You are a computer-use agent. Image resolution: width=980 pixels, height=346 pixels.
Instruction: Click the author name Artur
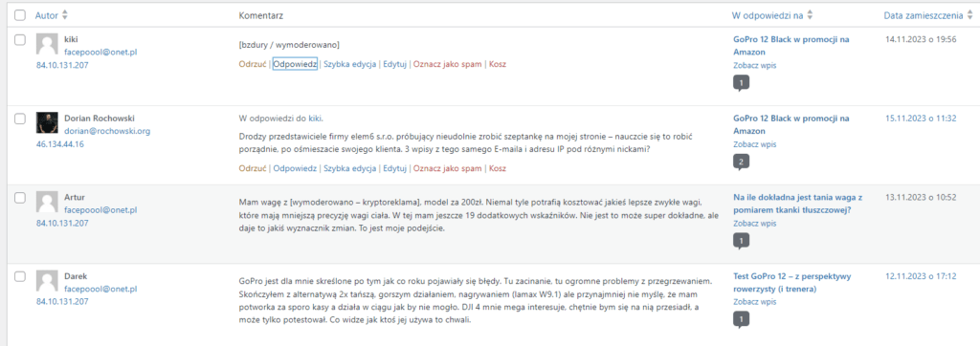coord(75,197)
